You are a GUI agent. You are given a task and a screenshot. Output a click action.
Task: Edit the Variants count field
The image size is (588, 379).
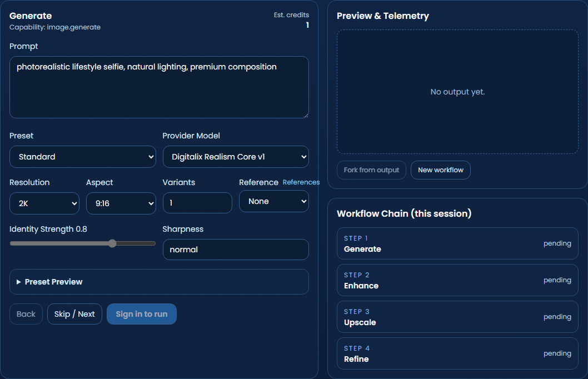[x=197, y=203]
